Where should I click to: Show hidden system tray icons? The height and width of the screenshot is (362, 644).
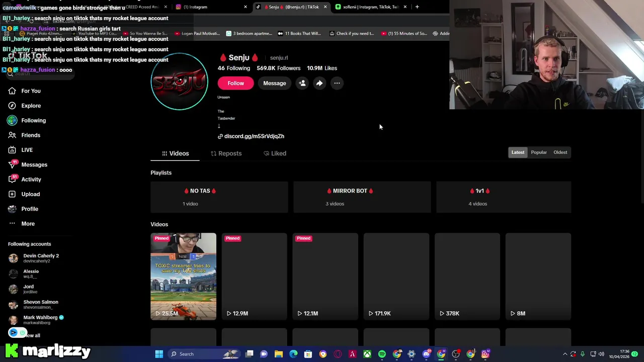click(565, 354)
